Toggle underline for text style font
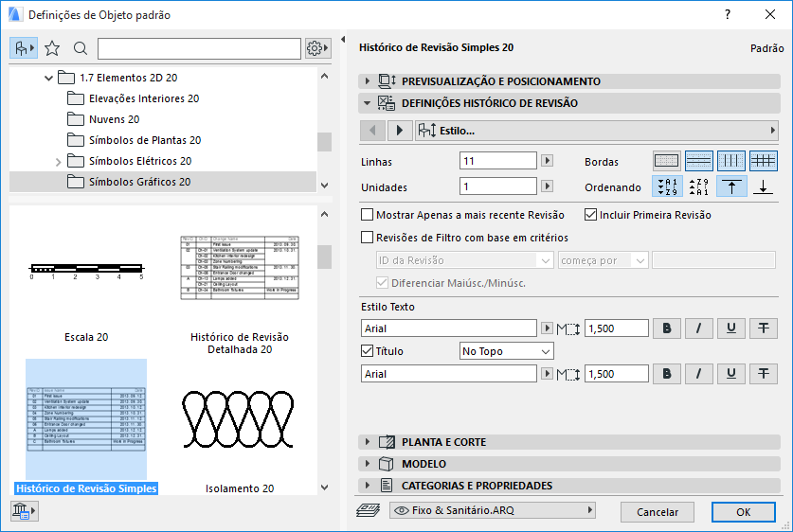 [x=731, y=328]
